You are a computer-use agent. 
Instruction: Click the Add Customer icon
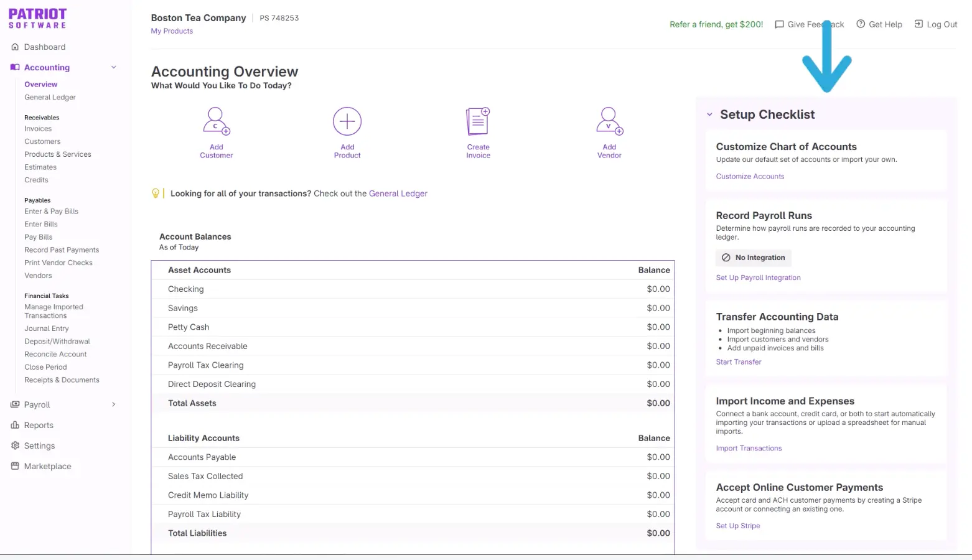tap(216, 121)
